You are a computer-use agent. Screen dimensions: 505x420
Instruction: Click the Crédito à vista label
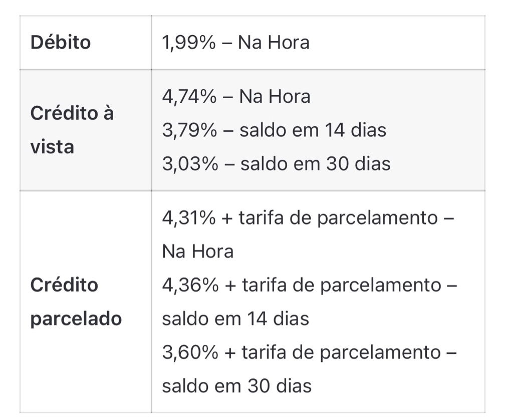tap(72, 130)
